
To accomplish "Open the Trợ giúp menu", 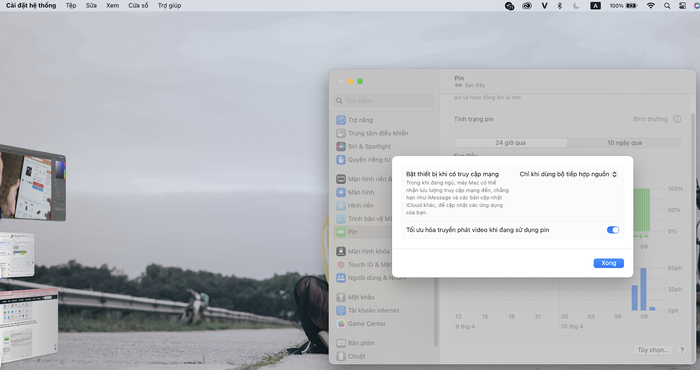I will coord(169,5).
